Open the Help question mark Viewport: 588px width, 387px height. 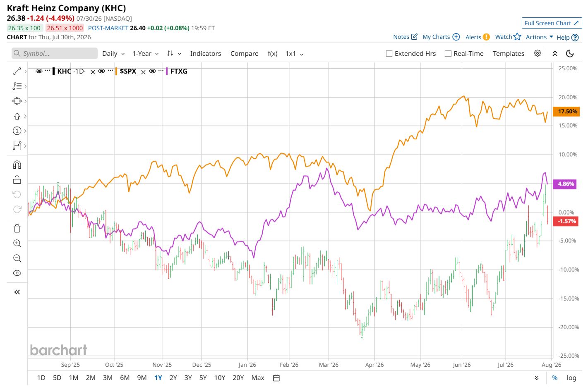click(x=575, y=37)
